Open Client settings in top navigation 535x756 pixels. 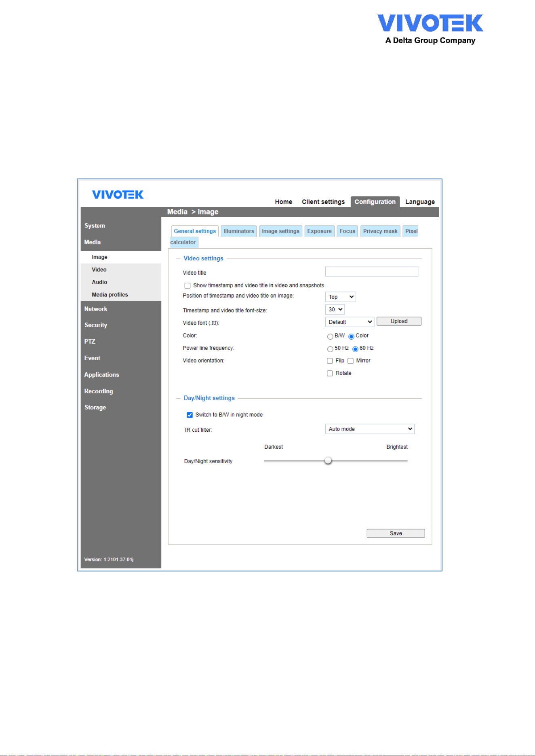[323, 202]
